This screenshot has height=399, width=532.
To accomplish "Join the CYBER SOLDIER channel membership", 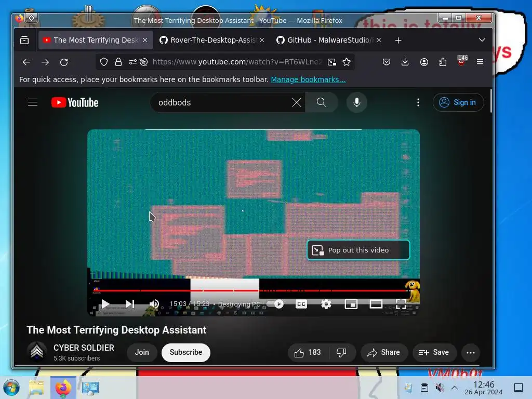I will click(142, 353).
